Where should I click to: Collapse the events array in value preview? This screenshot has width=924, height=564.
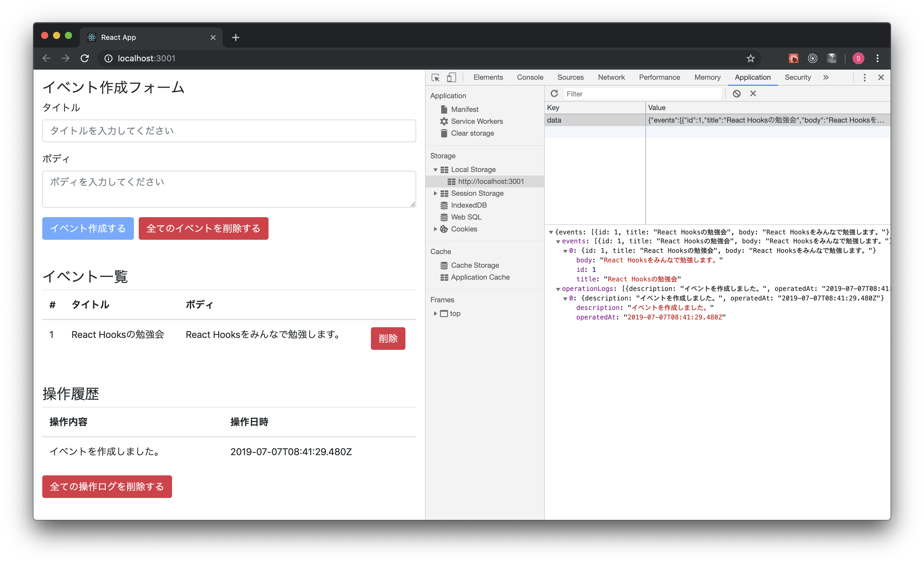click(x=558, y=241)
